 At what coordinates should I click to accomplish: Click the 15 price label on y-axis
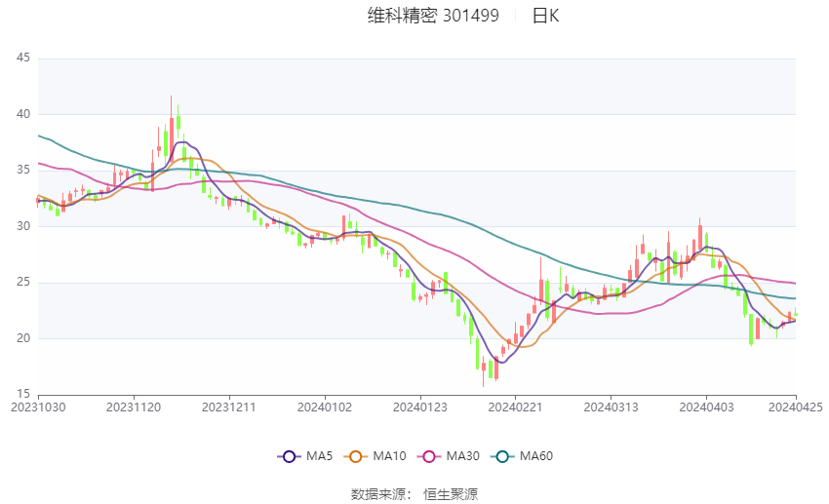click(24, 395)
